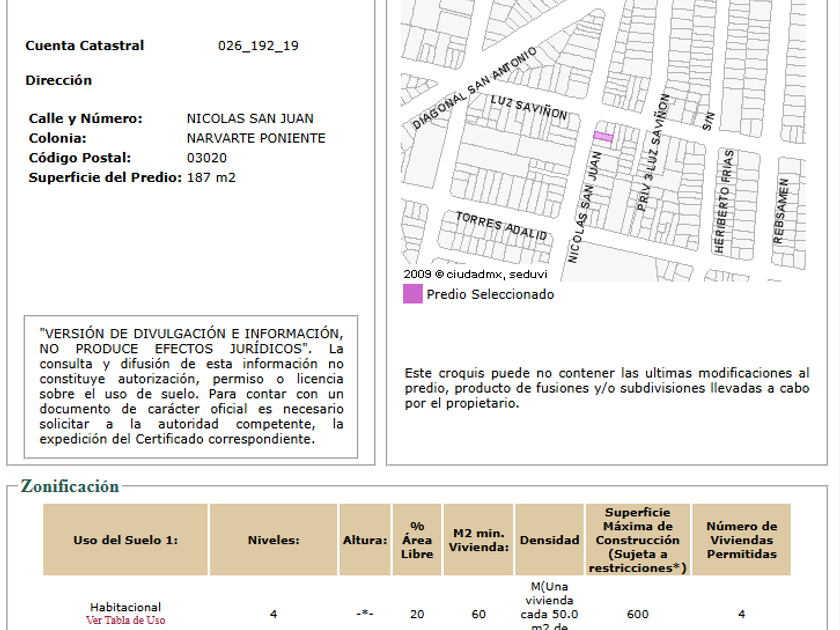Click the 600 maximum construction surface value

pyautogui.click(x=638, y=614)
